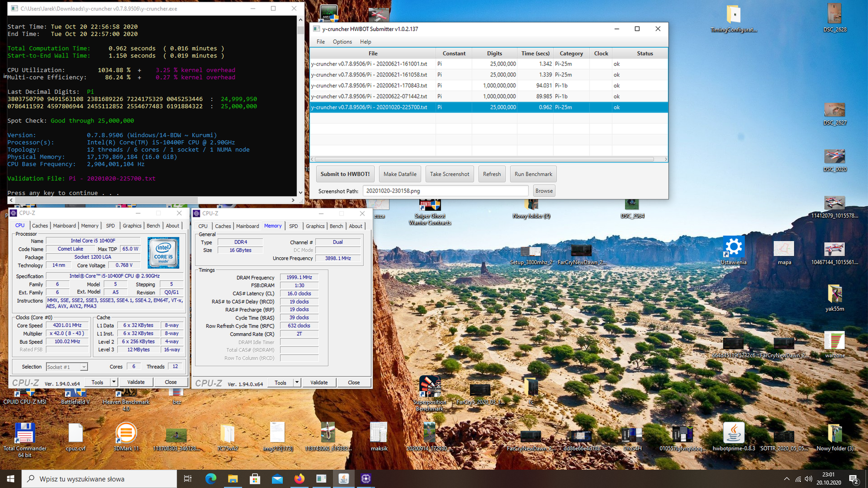This screenshot has width=868, height=488.
Task: Open the maksik desktop file icon
Action: click(379, 436)
